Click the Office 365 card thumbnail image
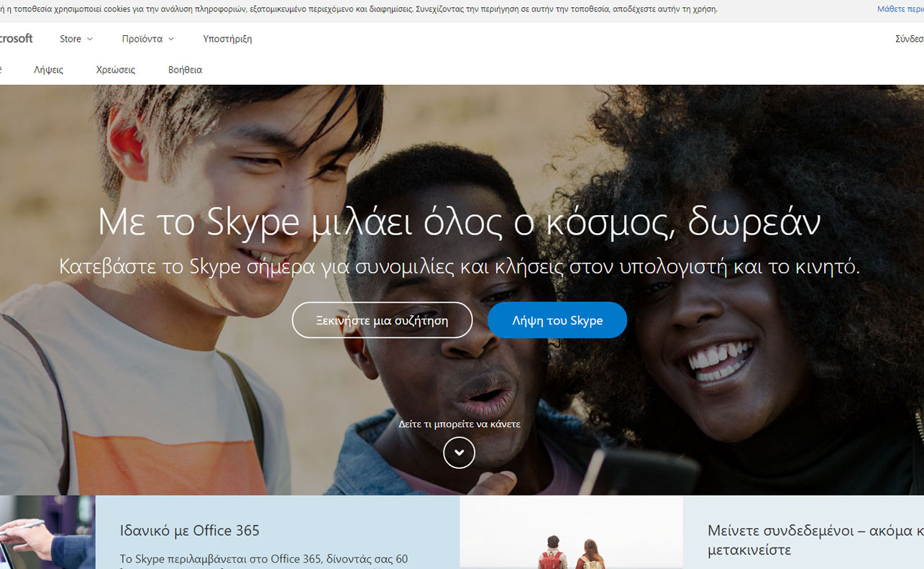This screenshot has height=569, width=924. (x=47, y=532)
